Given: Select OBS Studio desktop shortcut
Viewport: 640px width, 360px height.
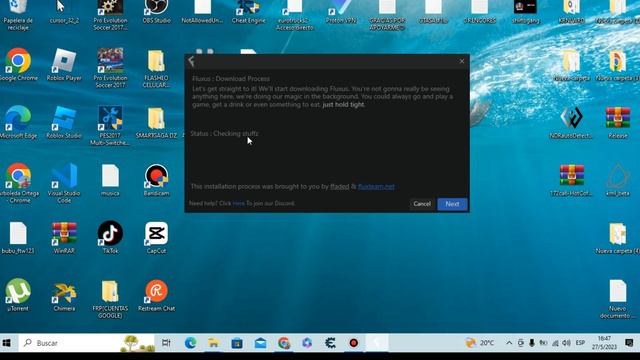Looking at the screenshot, I should pos(156,12).
